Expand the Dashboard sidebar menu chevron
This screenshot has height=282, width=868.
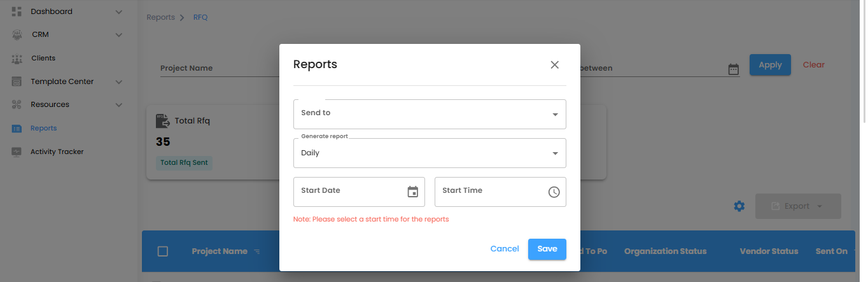[x=119, y=11]
